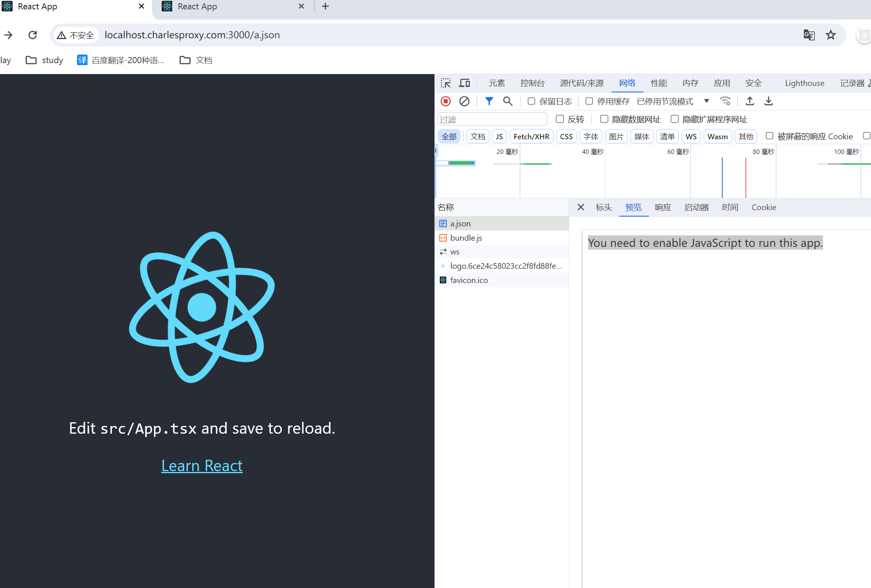Open the 源代码/来源 panel
The image size is (871, 588).
tap(582, 83)
